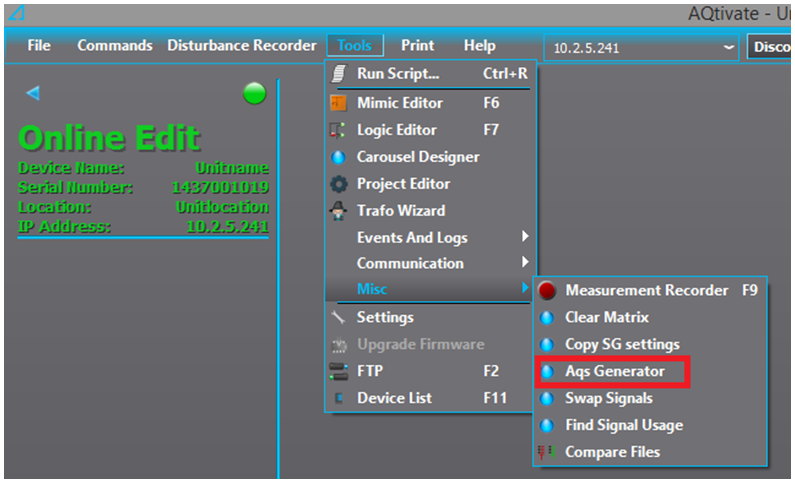Open the IP address dropdown 10.2.5.241
This screenshot has width=795, height=483.
pos(641,48)
